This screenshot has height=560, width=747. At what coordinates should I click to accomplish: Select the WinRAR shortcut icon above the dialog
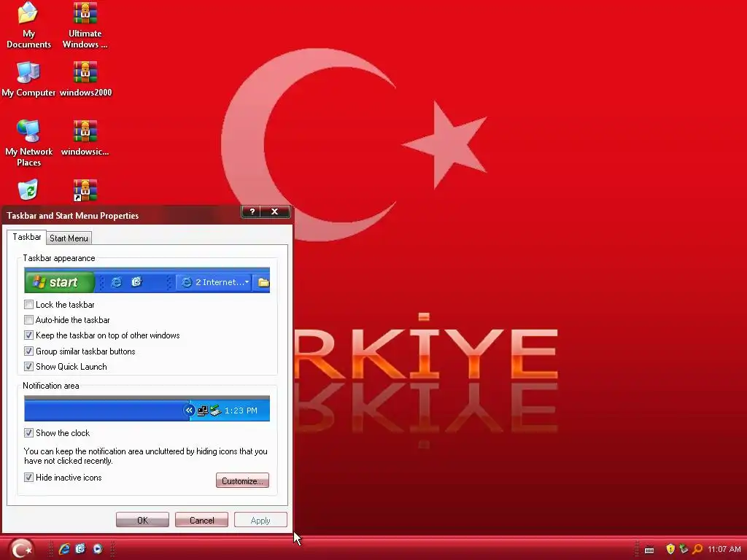[85, 190]
